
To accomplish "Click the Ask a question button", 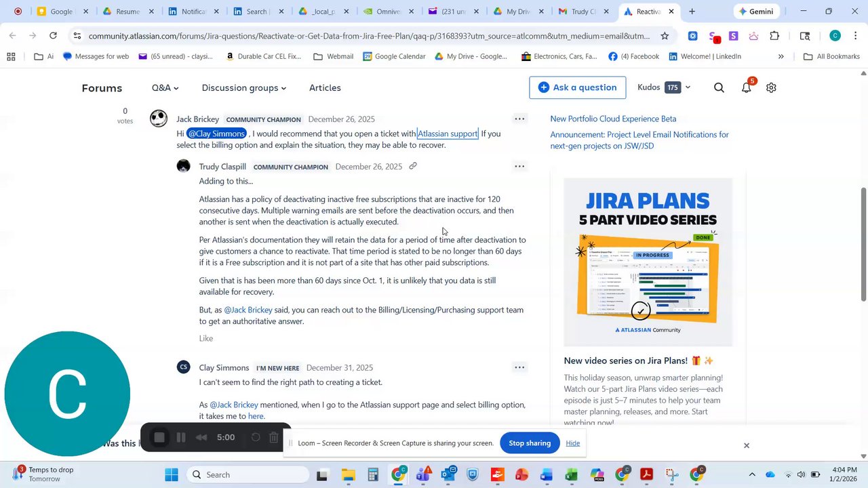I will pyautogui.click(x=578, y=87).
